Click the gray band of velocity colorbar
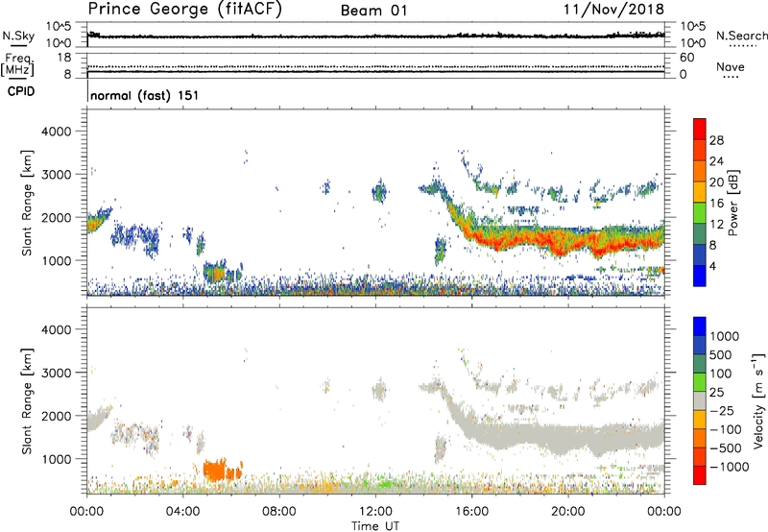Viewport: 768px width, 532px height. coord(700,400)
